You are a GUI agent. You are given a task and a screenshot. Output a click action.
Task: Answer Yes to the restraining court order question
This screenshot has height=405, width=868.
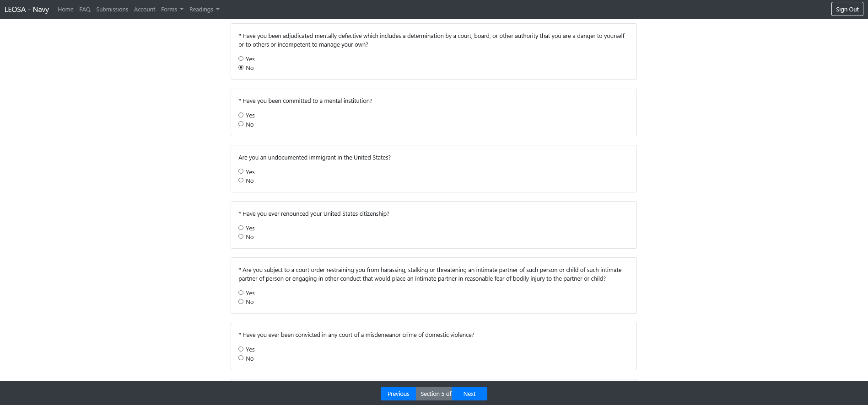[241, 293]
